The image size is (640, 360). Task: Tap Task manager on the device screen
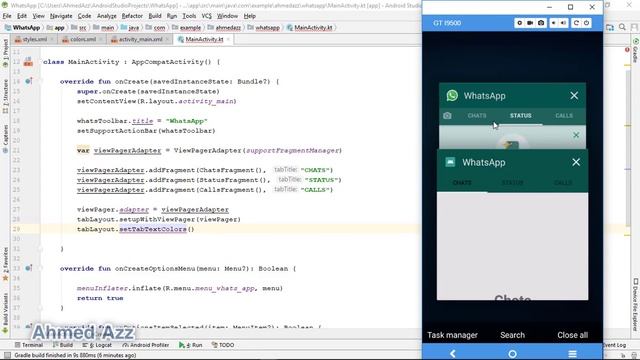[x=452, y=335]
